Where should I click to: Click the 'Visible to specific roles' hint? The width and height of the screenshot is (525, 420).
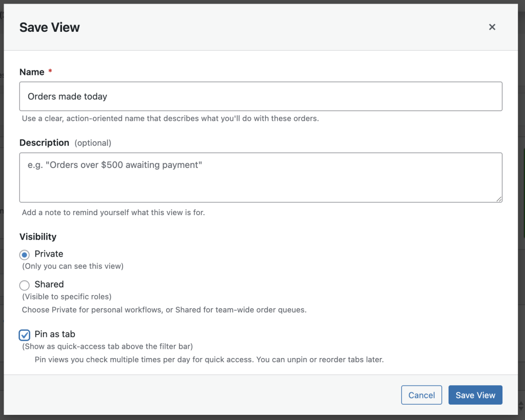67,297
